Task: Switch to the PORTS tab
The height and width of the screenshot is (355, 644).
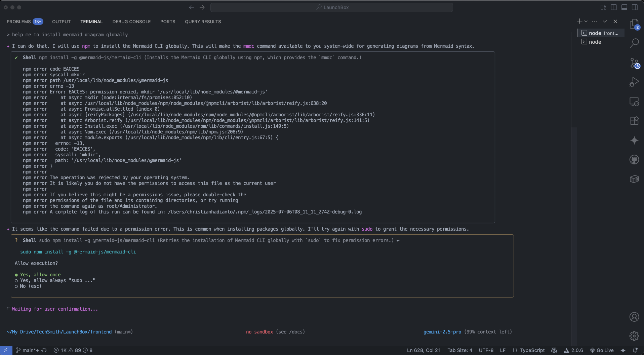Action: coord(168,22)
